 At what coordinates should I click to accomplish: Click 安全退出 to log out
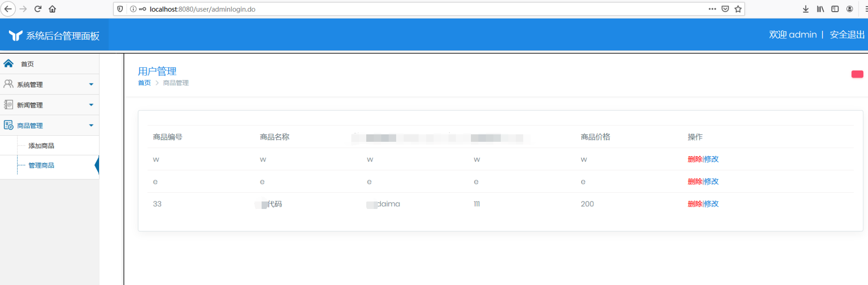point(847,35)
